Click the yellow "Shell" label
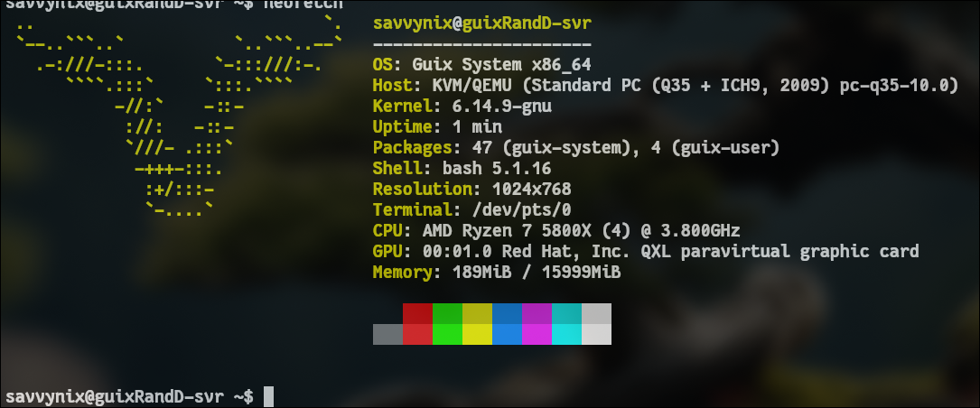 (x=398, y=169)
